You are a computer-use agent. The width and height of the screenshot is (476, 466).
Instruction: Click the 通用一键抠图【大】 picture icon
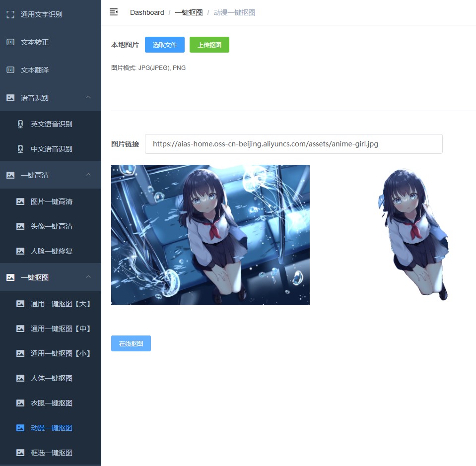tap(20, 304)
